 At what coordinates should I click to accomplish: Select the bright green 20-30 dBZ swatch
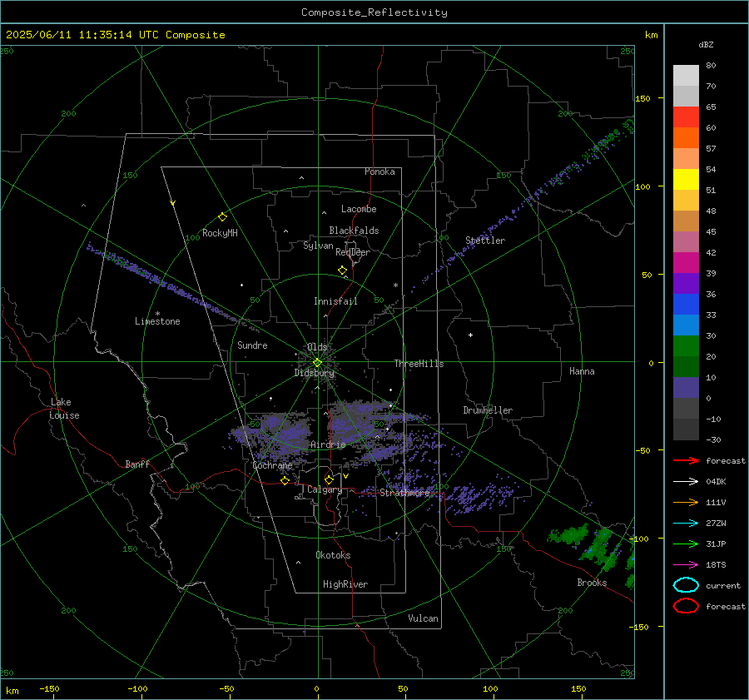pos(686,346)
